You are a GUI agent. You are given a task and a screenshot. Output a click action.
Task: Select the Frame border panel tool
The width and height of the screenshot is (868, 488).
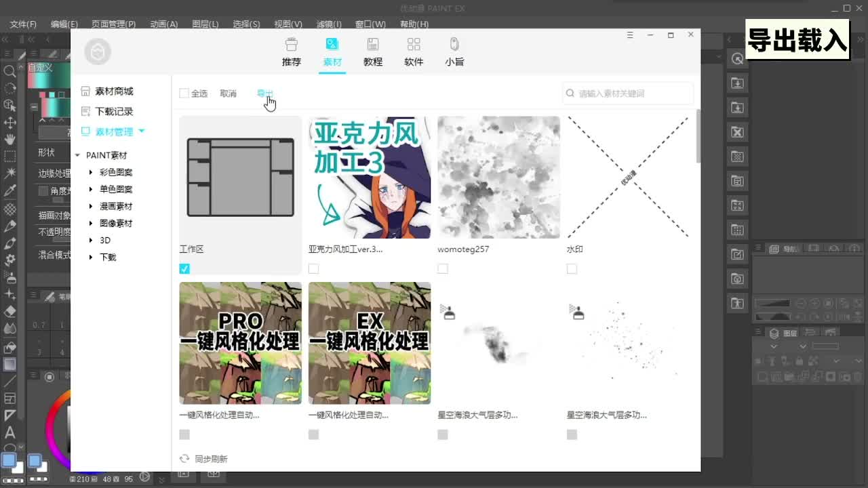10,399
